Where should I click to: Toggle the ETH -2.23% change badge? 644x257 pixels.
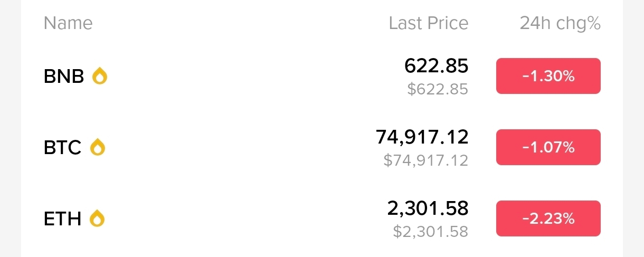(548, 218)
